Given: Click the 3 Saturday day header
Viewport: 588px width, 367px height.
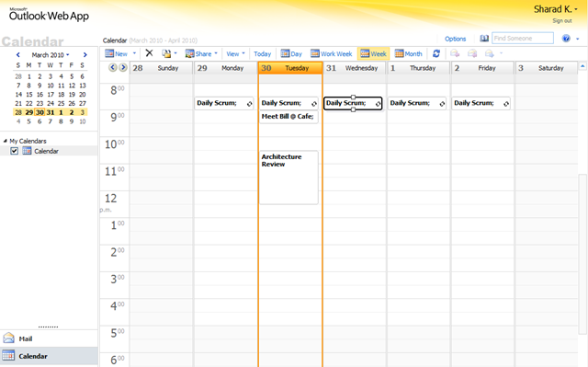Looking at the screenshot, I should pos(547,68).
